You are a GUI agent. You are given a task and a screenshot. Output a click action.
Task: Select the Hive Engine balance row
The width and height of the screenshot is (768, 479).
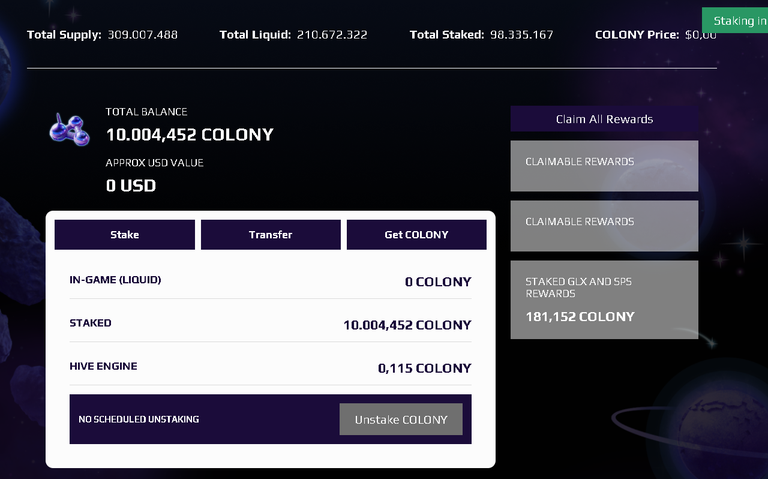pos(270,367)
